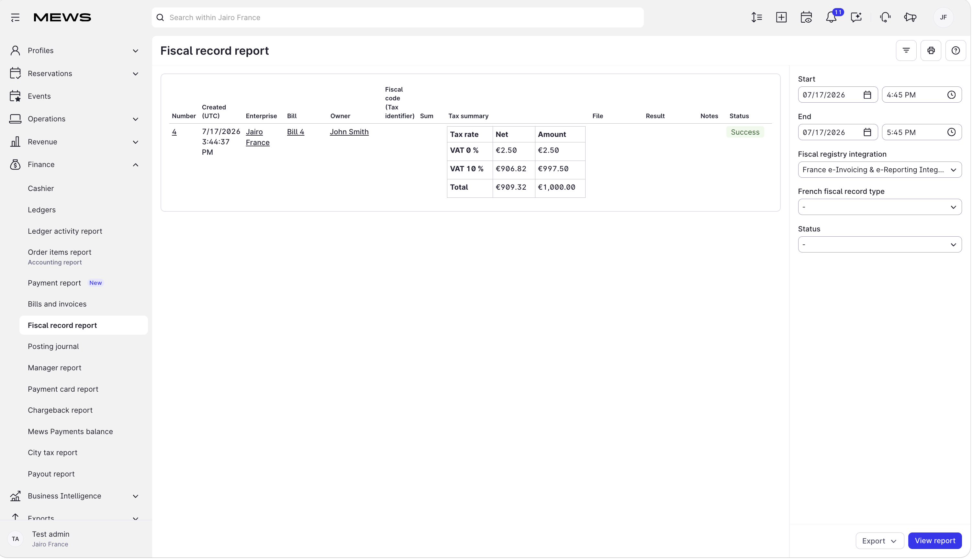The width and height of the screenshot is (973, 560).
Task: Click the Tax summary column header
Action: click(x=469, y=116)
